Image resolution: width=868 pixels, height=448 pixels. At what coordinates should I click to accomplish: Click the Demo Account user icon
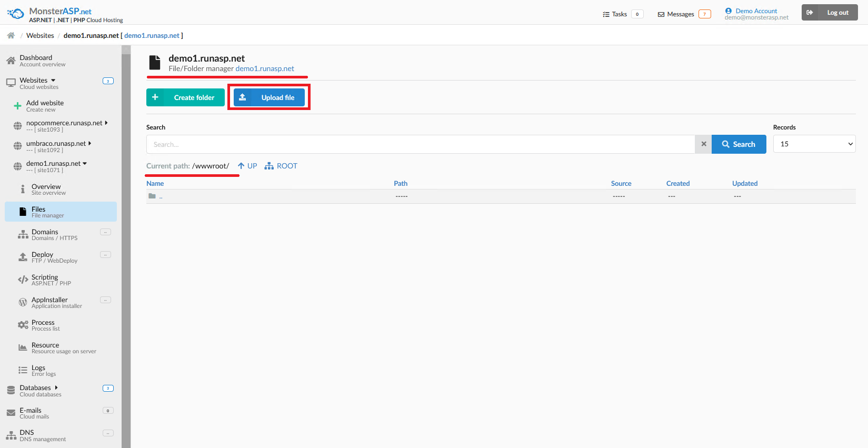(729, 11)
